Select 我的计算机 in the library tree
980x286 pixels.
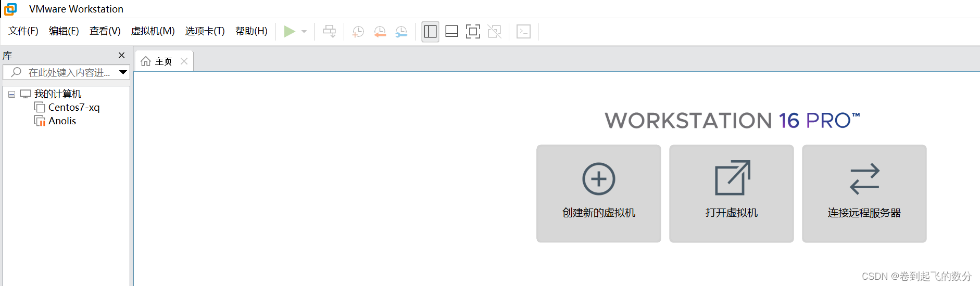[58, 94]
